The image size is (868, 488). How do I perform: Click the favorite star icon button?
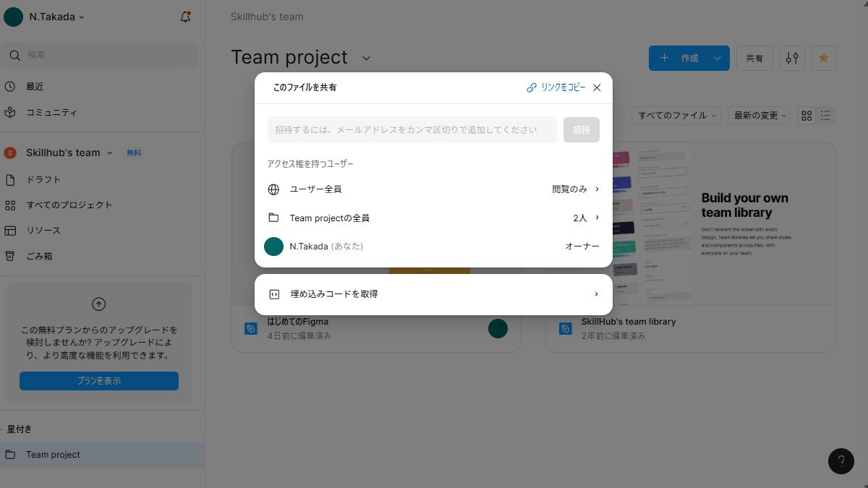pyautogui.click(x=824, y=59)
